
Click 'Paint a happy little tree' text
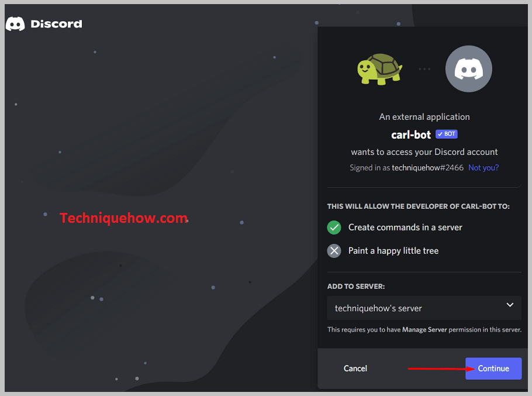coord(393,251)
